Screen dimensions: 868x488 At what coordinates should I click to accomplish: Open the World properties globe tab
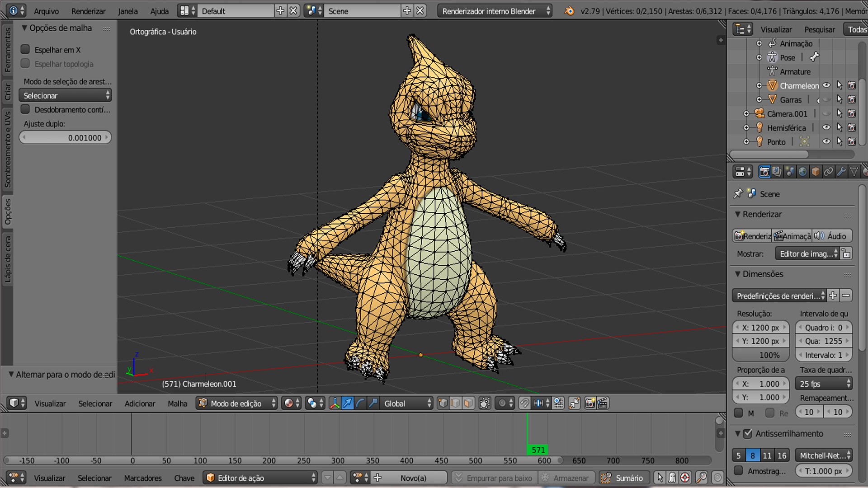(802, 172)
